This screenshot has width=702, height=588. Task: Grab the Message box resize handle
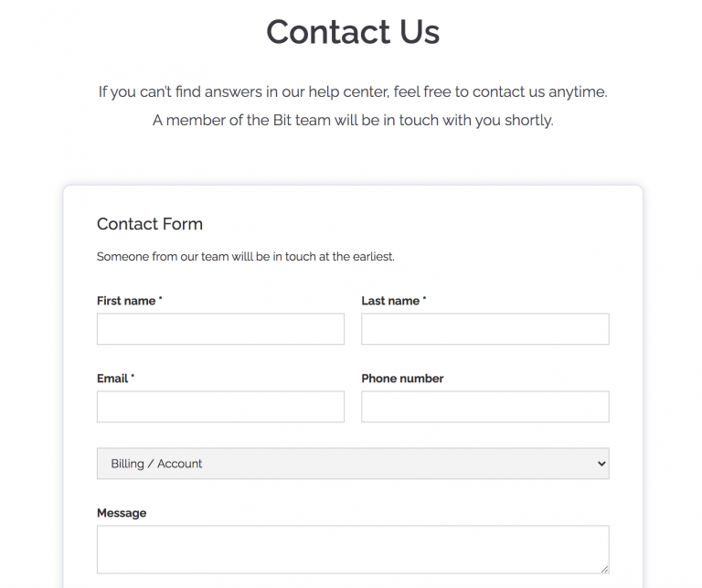point(603,569)
